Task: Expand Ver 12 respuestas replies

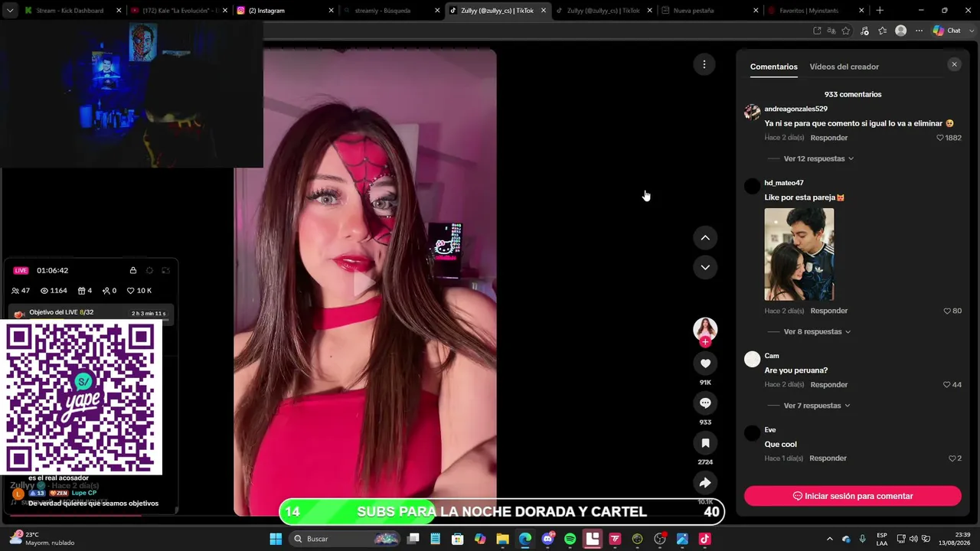Action: click(818, 158)
